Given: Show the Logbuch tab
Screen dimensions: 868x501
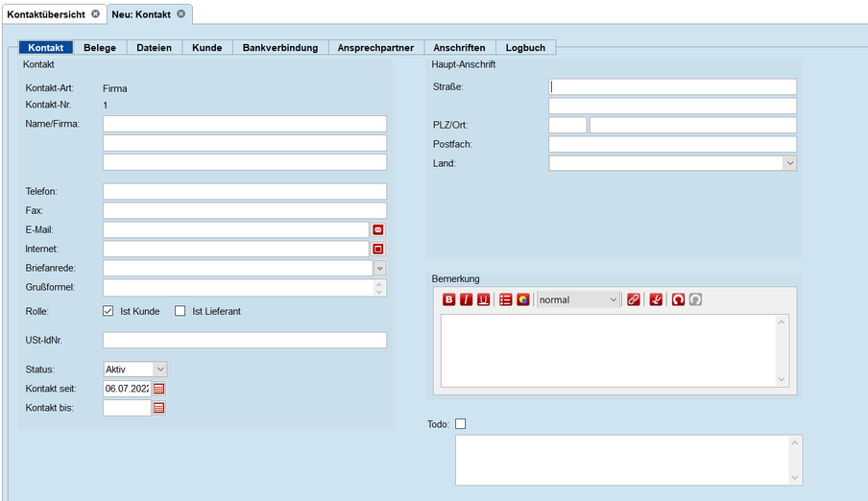Looking at the screenshot, I should coord(525,48).
